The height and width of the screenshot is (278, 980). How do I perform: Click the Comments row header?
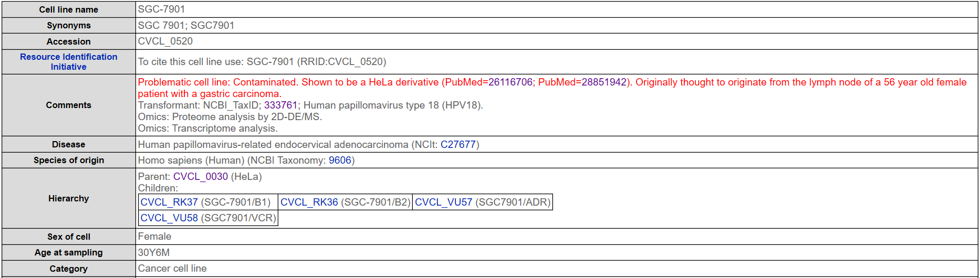[x=68, y=105]
